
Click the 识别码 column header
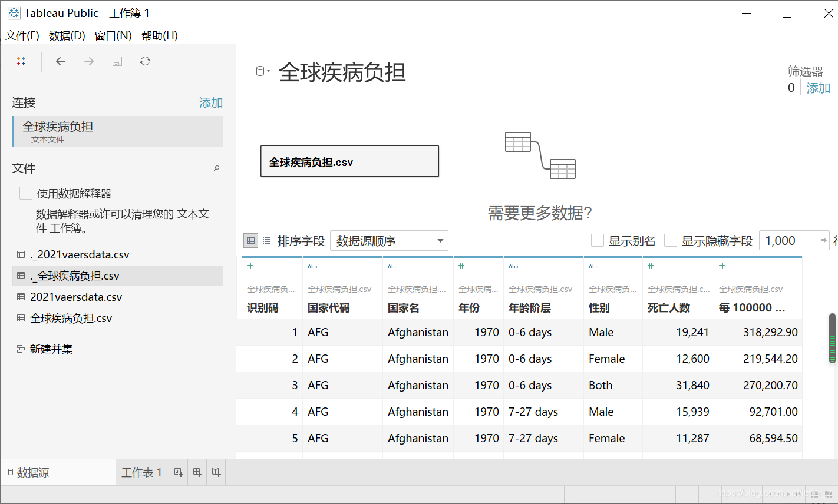[x=263, y=308]
